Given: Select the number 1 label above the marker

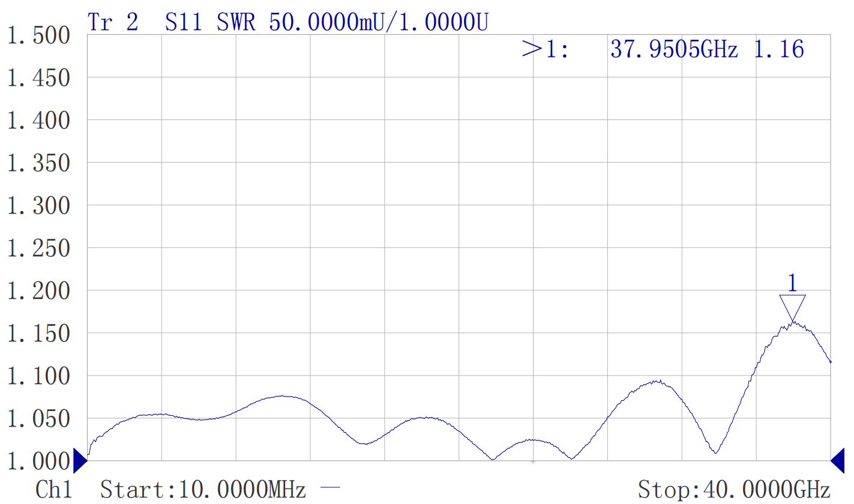Looking at the screenshot, I should click(x=792, y=282).
